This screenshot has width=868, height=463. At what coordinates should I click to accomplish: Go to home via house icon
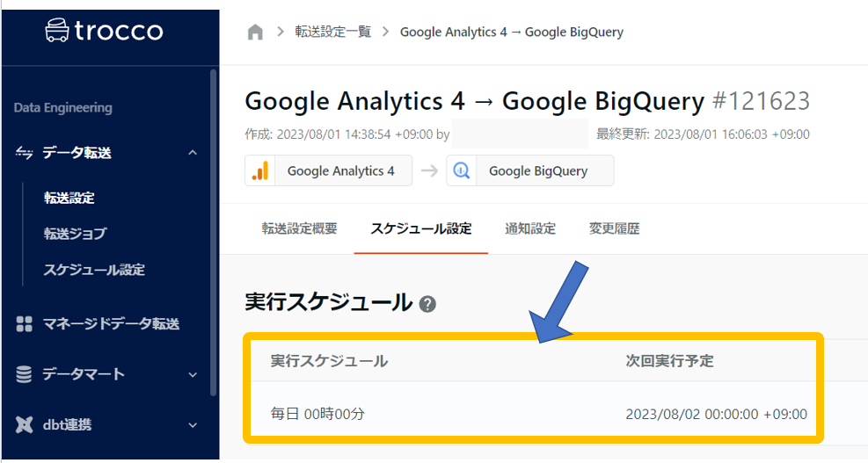point(255,33)
